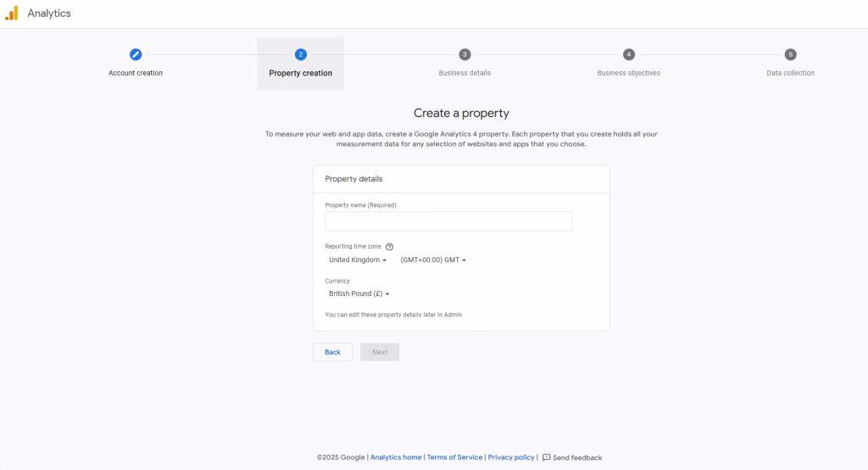Click the Property name (Required) label

tap(360, 205)
